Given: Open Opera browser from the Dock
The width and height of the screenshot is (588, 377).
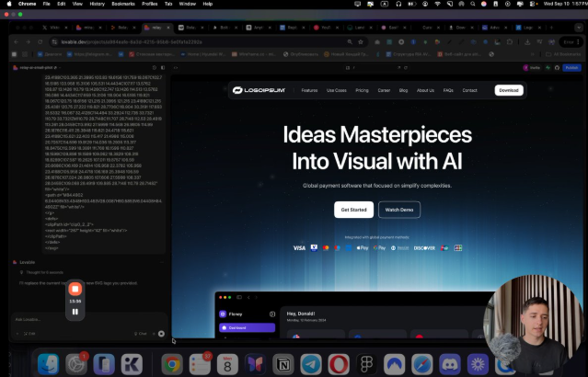Looking at the screenshot, I should [x=339, y=364].
